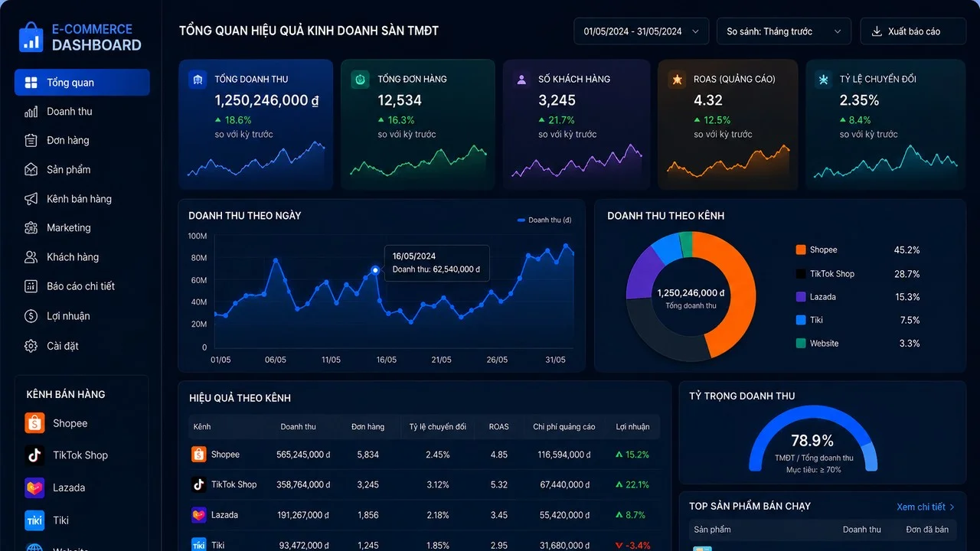Click the Sản phẩm box icon
Screen dimensions: 980x551
(31, 170)
